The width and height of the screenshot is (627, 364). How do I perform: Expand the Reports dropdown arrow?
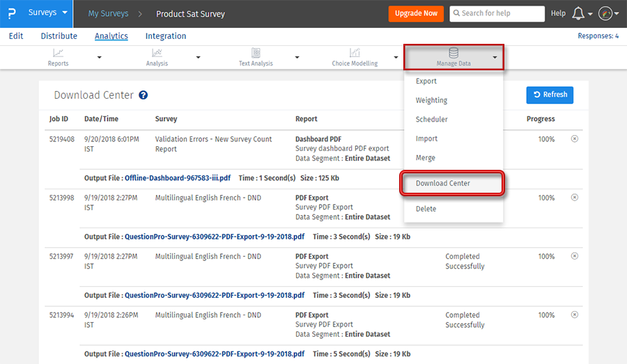[x=99, y=58]
